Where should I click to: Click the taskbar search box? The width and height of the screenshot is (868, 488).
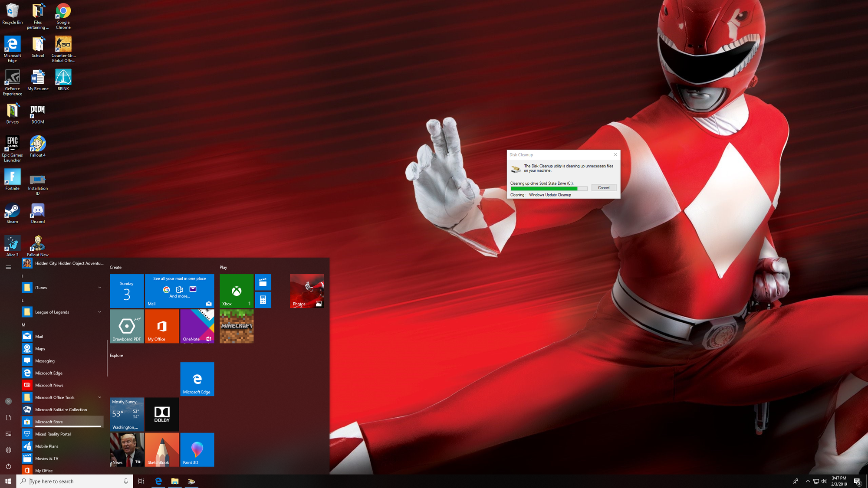click(x=75, y=481)
